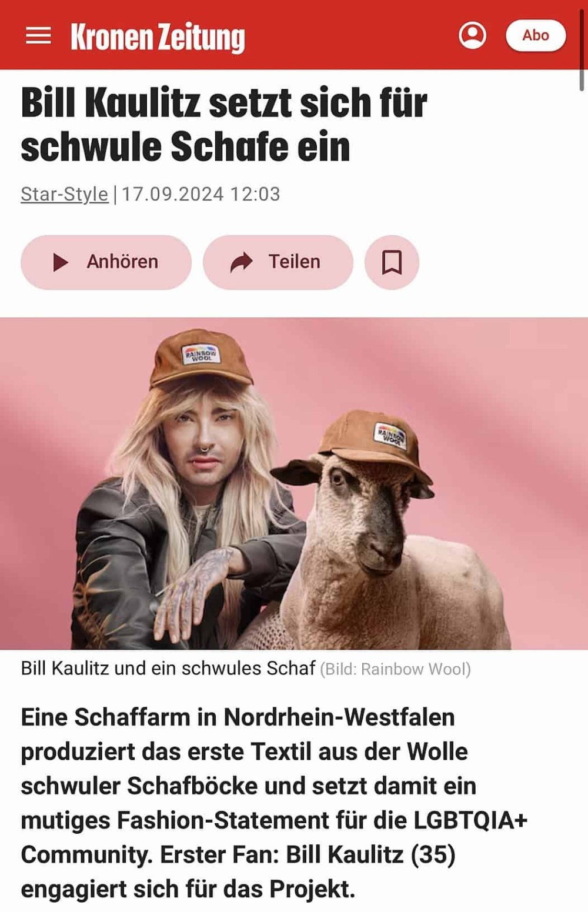The height and width of the screenshot is (912, 588).
Task: Click the Bill Kaulitz headline text
Action: click(224, 125)
